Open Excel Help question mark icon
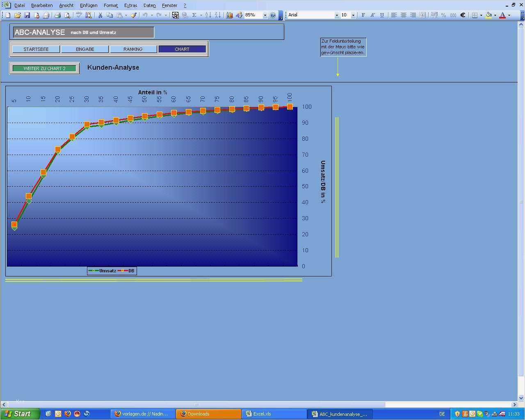The image size is (525, 420). tap(273, 15)
